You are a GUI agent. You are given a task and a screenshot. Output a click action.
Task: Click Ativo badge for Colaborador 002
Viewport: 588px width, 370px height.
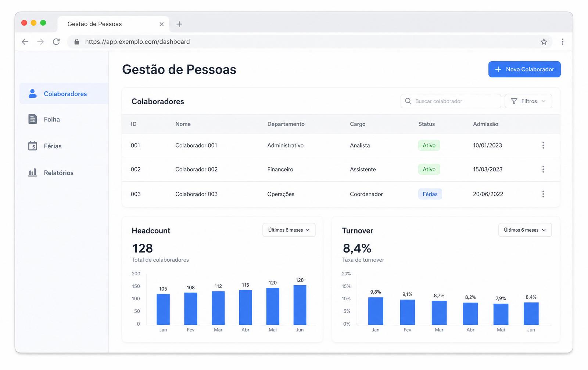click(429, 169)
